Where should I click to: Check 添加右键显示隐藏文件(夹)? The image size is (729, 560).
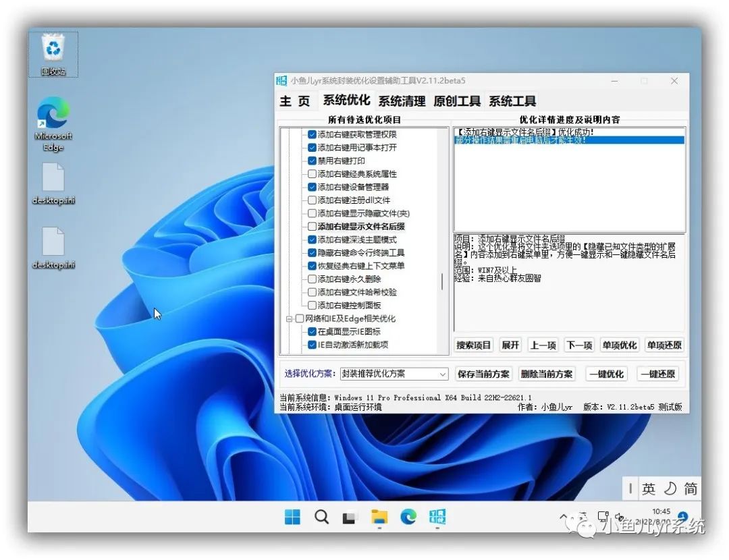(x=312, y=213)
